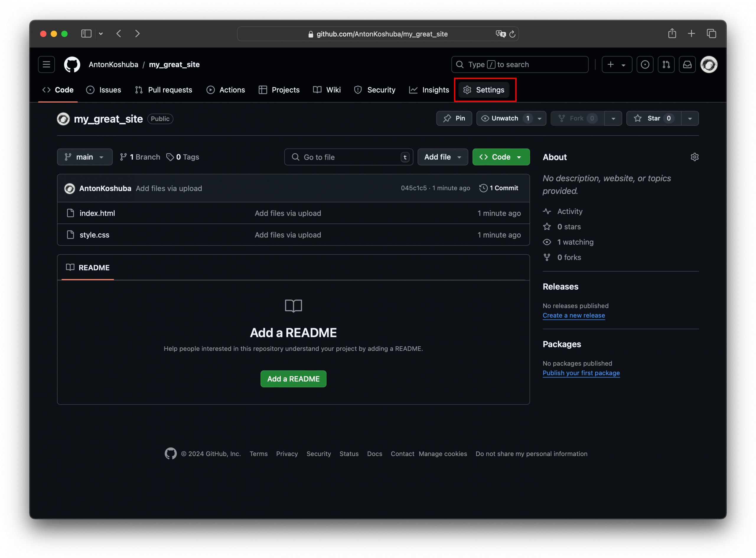Click the Go to file search field
The image size is (756, 558).
(349, 157)
